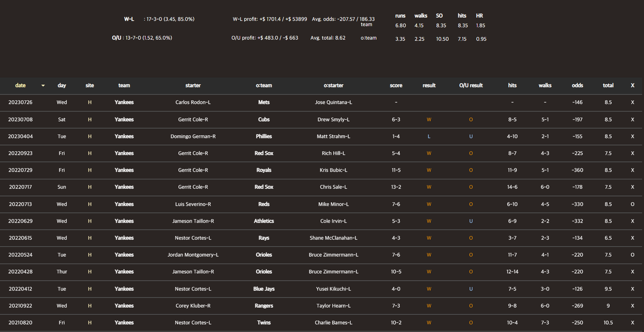Click opposing starter Yusei Kikuchi-L

[333, 289]
